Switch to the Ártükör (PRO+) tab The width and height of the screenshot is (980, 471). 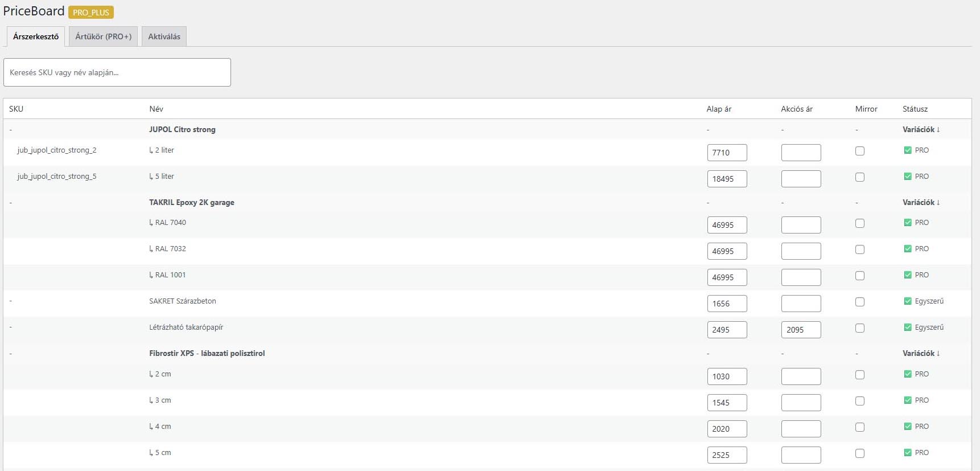point(103,36)
